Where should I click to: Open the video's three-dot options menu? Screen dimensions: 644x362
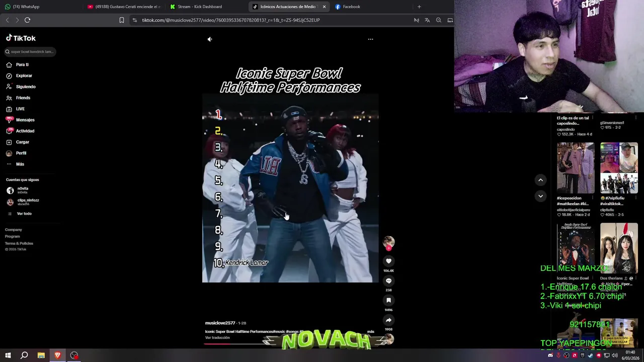pos(370,39)
